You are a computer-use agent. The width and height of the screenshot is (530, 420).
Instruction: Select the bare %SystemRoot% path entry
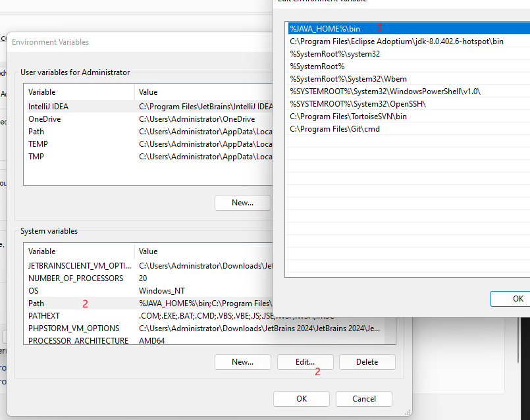[x=409, y=66]
